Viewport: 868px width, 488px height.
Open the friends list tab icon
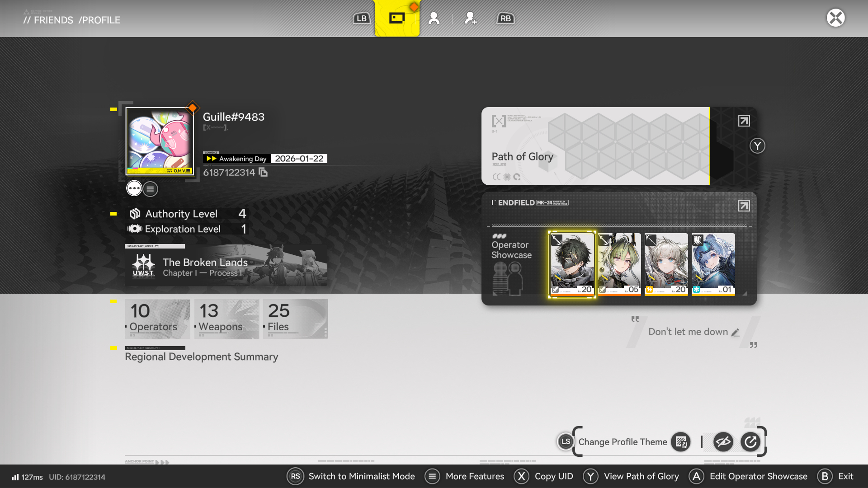tap(434, 18)
